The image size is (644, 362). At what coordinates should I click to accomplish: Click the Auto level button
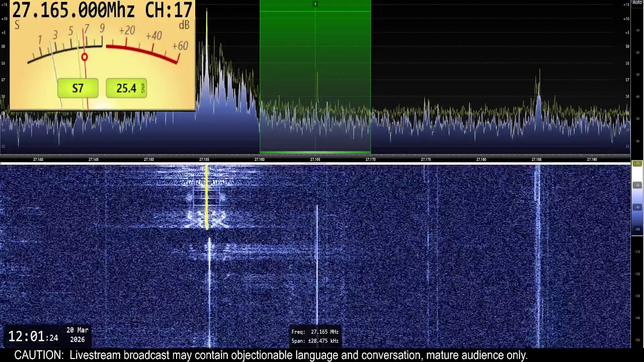click(637, 3)
